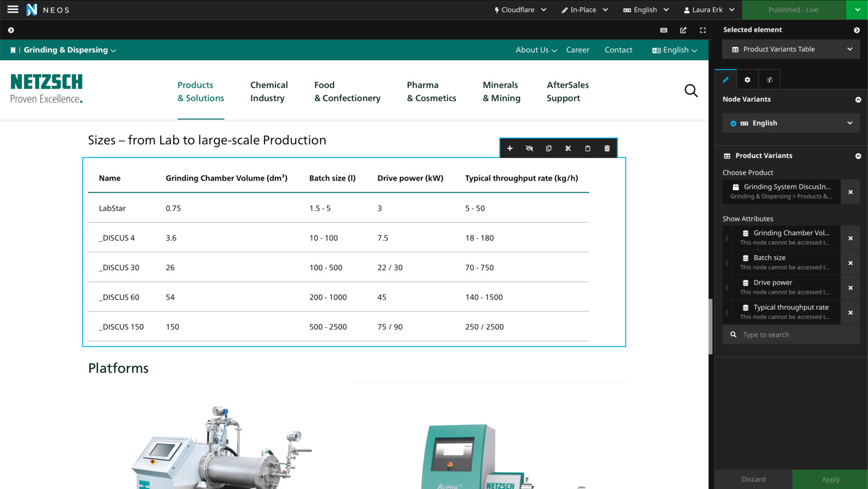
Task: Open AfterSales Support navigation
Action: [567, 92]
